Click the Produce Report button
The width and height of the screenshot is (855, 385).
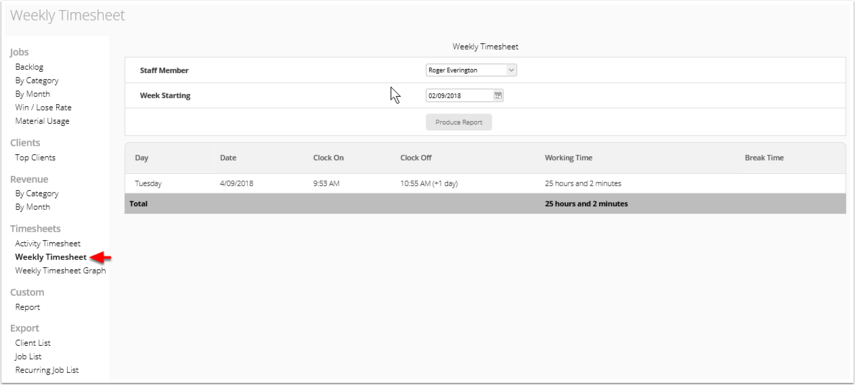(x=459, y=122)
